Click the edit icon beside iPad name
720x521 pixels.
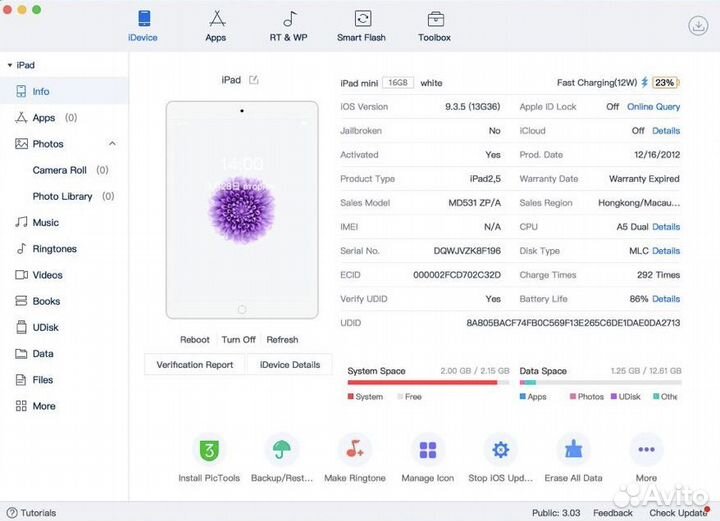point(254,80)
